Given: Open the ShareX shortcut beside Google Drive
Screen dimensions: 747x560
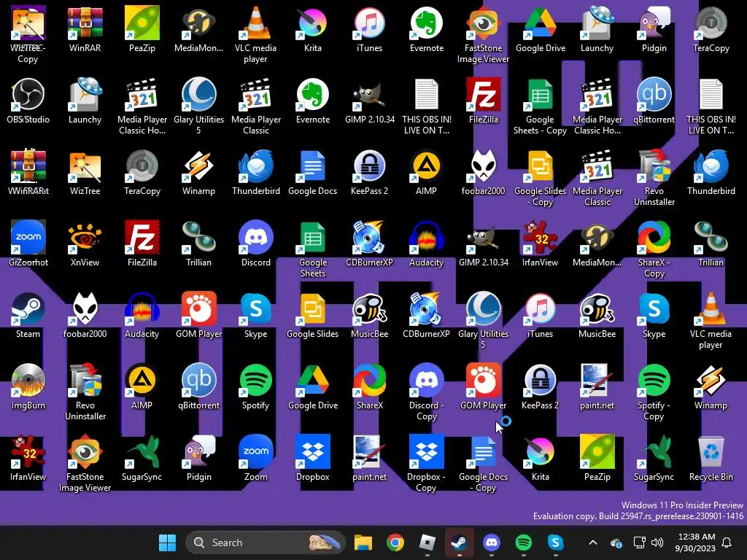Looking at the screenshot, I should coord(369,386).
